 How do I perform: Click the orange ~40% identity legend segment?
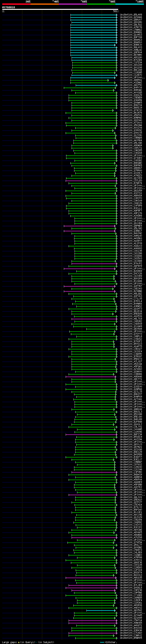45,4
